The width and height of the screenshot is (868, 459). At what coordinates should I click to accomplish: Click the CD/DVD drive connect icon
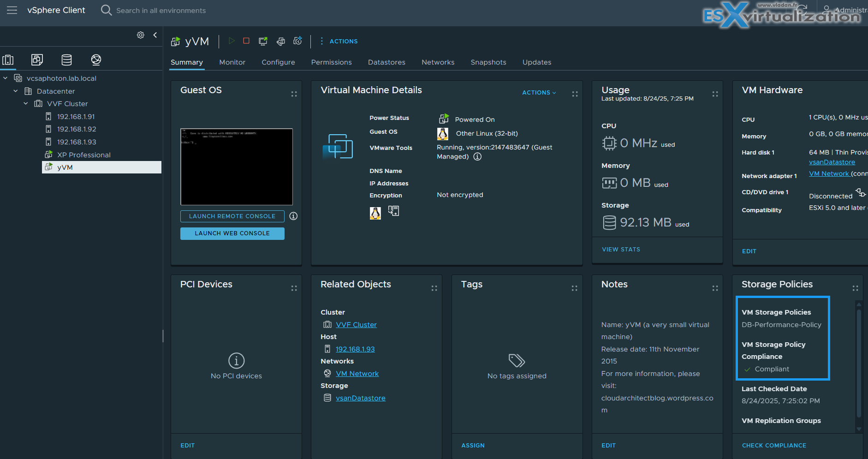coord(861,192)
